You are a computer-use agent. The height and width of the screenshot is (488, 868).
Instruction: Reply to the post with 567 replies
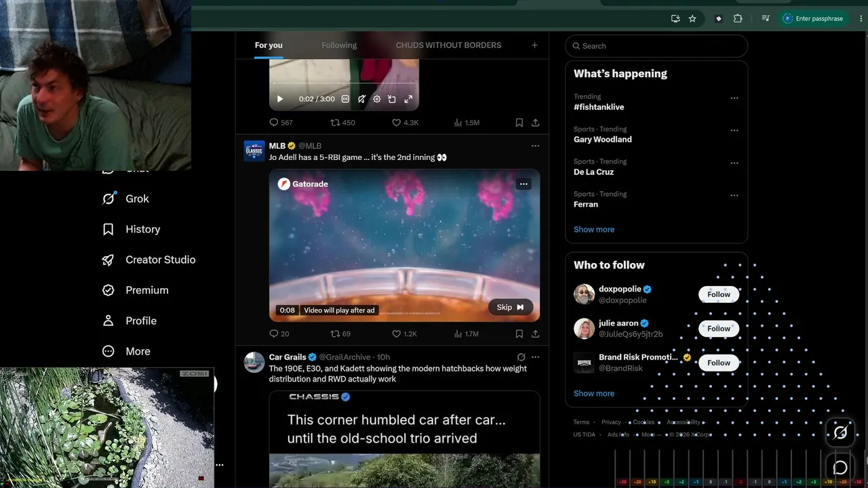click(281, 123)
